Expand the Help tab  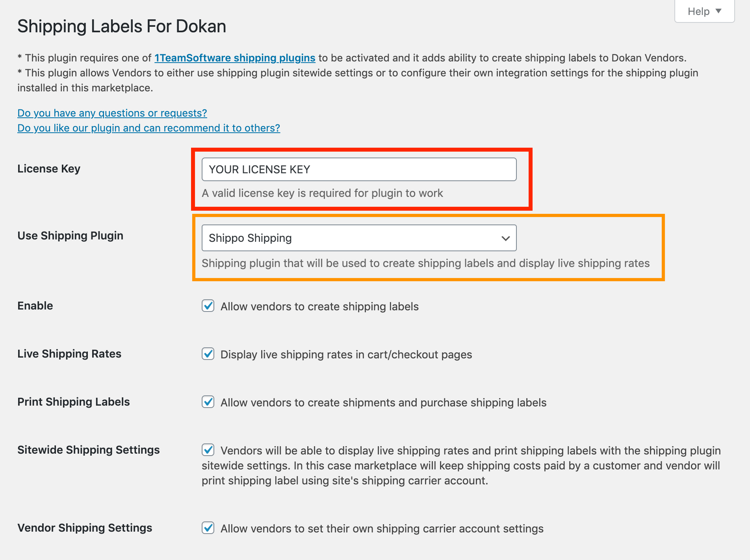tap(698, 11)
